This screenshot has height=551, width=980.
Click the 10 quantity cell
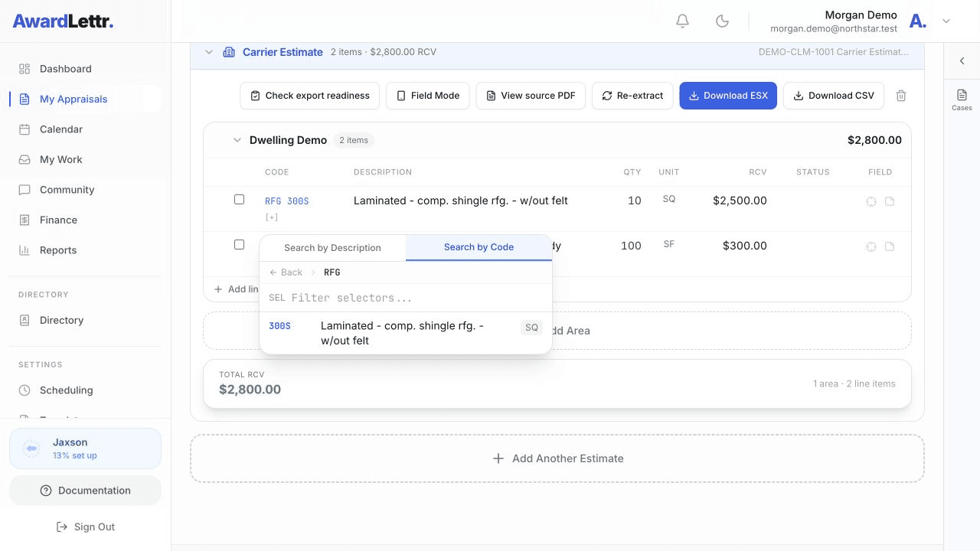(x=634, y=201)
